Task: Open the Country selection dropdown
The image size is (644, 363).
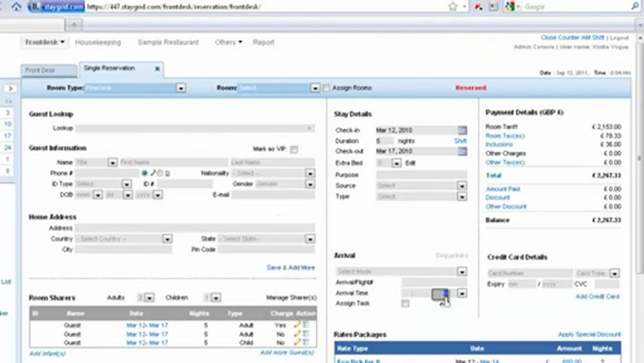Action: click(x=168, y=239)
